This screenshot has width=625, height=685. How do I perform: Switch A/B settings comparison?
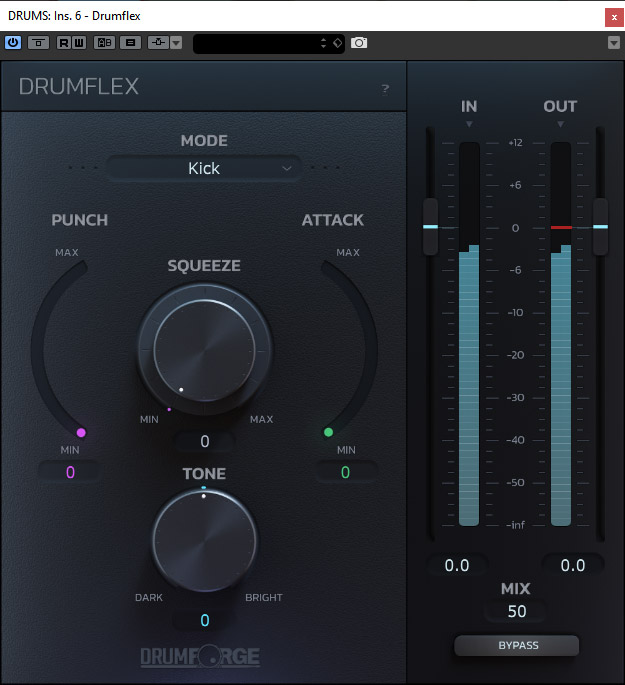pyautogui.click(x=104, y=43)
